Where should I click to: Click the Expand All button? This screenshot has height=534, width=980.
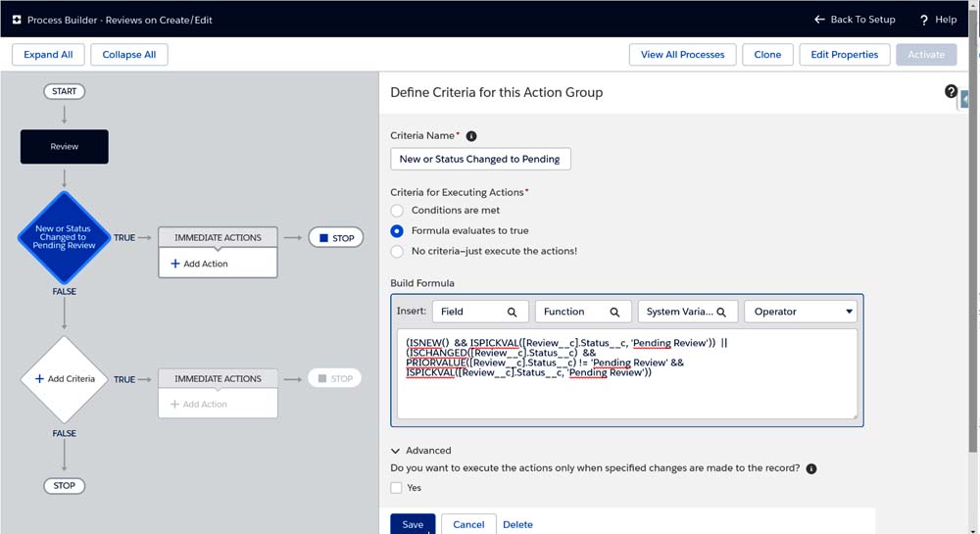tap(48, 55)
